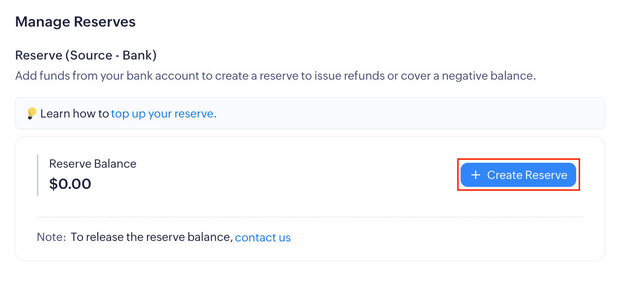Viewport: 644px width, 296px height.
Task: Click the $0.00 reserve balance amount
Action: point(70,184)
